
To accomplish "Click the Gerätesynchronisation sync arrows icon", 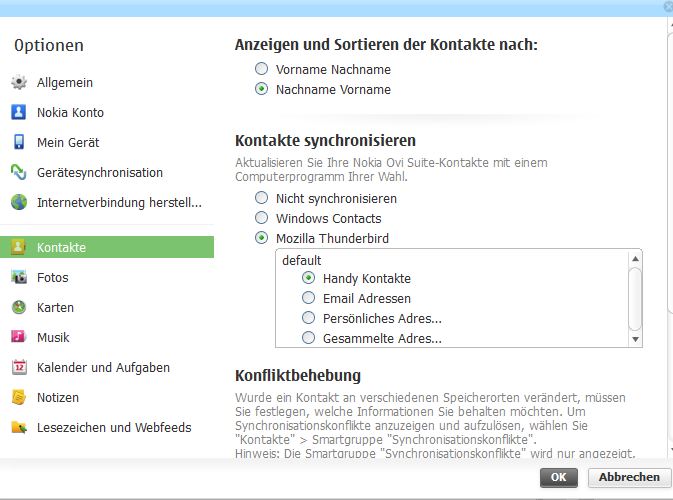I will [19, 172].
